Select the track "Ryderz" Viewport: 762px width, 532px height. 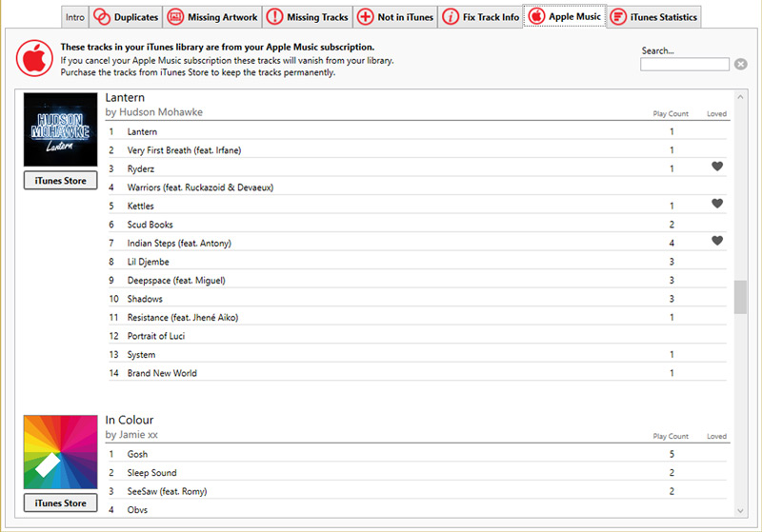pyautogui.click(x=417, y=168)
